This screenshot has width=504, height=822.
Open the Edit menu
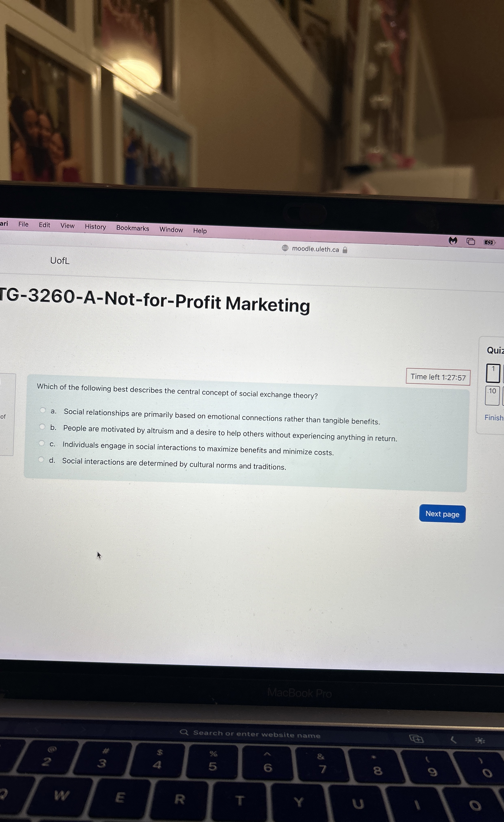coord(44,225)
